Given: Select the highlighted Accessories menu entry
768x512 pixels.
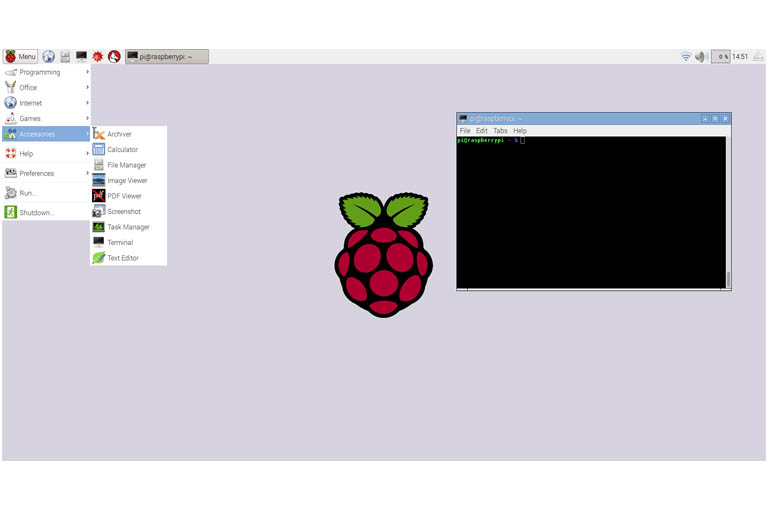Looking at the screenshot, I should [x=46, y=134].
